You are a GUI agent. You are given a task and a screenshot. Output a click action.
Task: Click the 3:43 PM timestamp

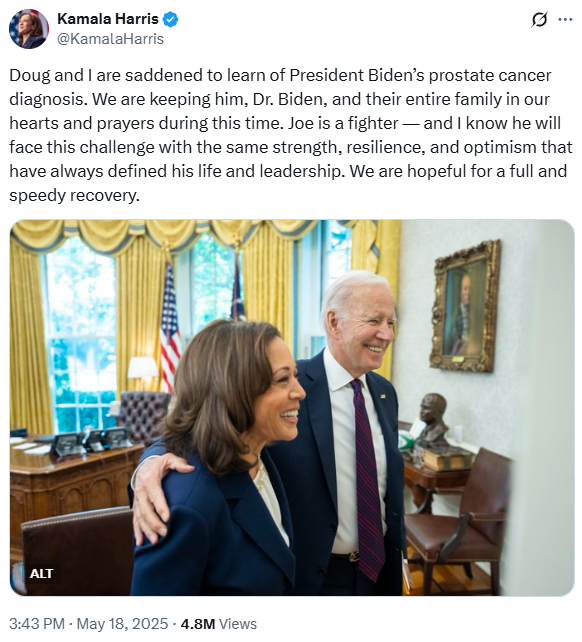tap(37, 624)
